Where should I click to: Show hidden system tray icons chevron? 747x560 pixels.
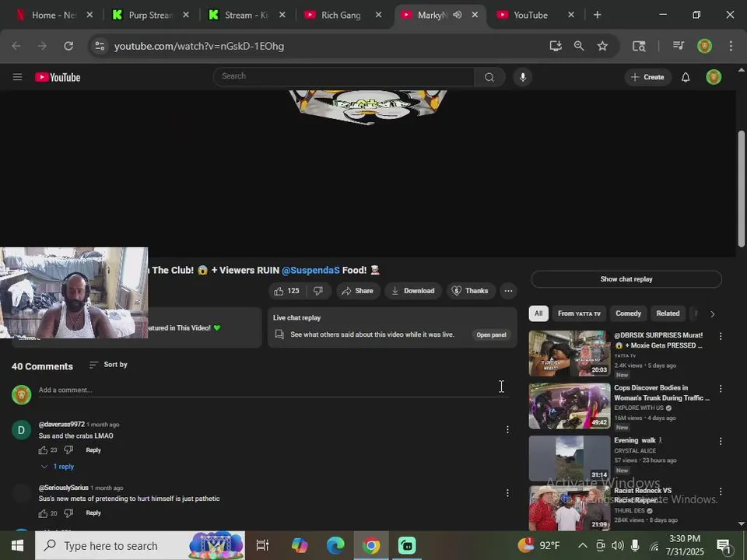pos(582,545)
